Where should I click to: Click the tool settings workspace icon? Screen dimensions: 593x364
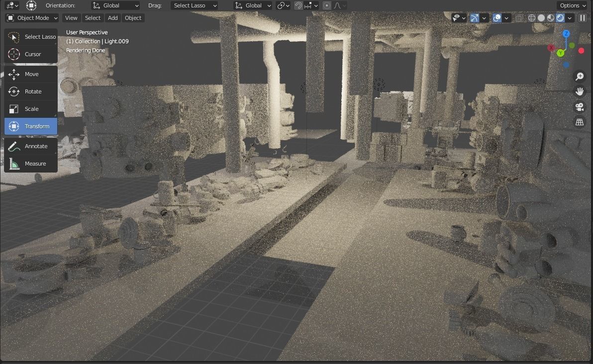click(x=12, y=5)
